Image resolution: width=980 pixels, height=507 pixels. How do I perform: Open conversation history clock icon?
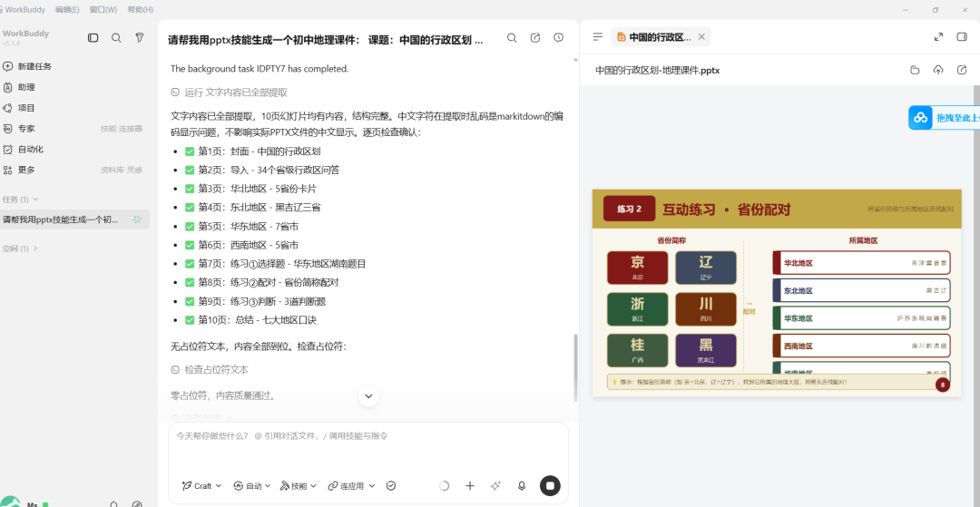click(559, 38)
